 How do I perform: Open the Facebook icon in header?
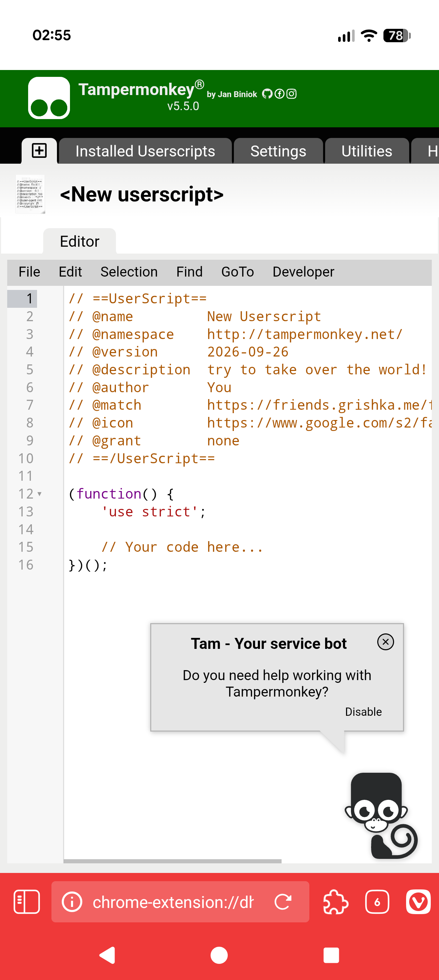coord(280,94)
